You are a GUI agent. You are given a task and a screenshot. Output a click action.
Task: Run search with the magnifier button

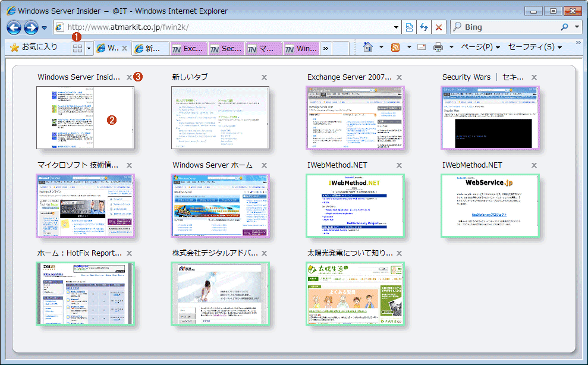(564, 27)
